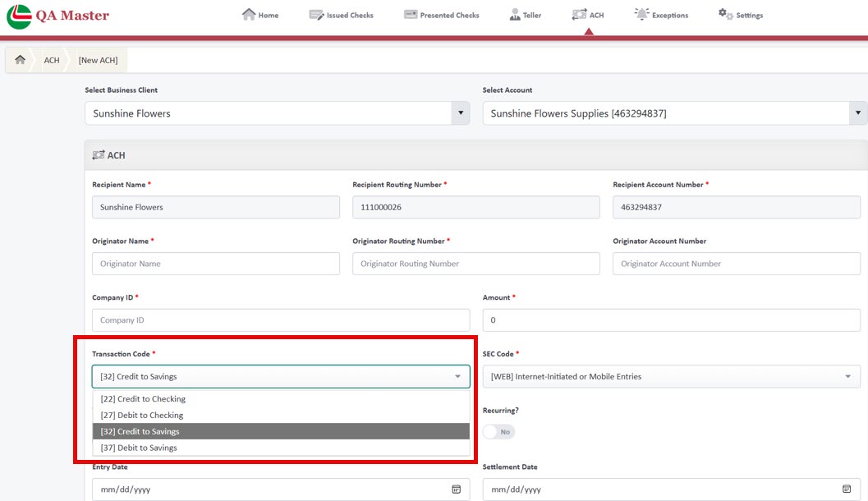The width and height of the screenshot is (868, 501).
Task: Click the ACH breadcrumb link
Action: 52,60
